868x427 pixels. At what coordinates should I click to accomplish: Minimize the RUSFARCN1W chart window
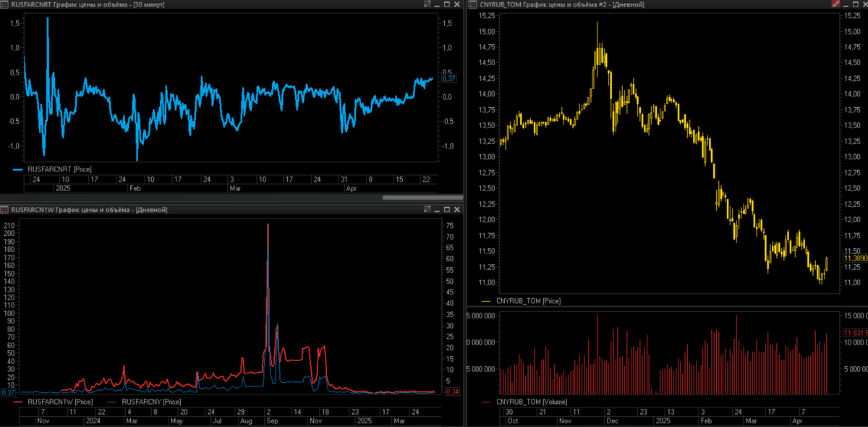[438, 210]
